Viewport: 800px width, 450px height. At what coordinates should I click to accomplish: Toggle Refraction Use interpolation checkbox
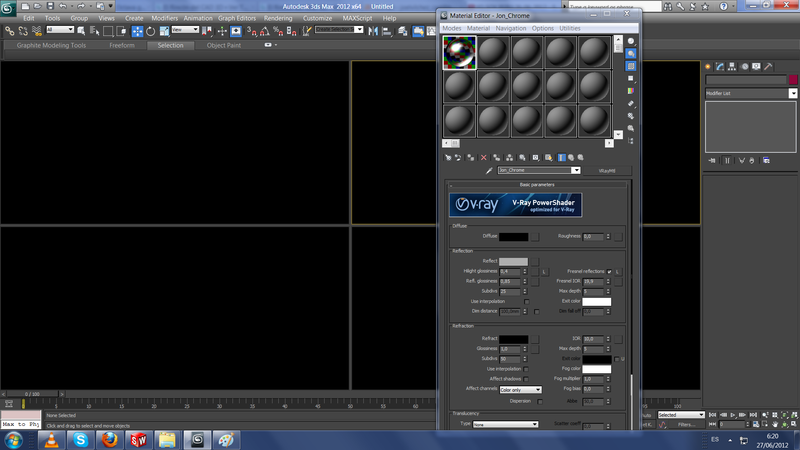point(526,369)
